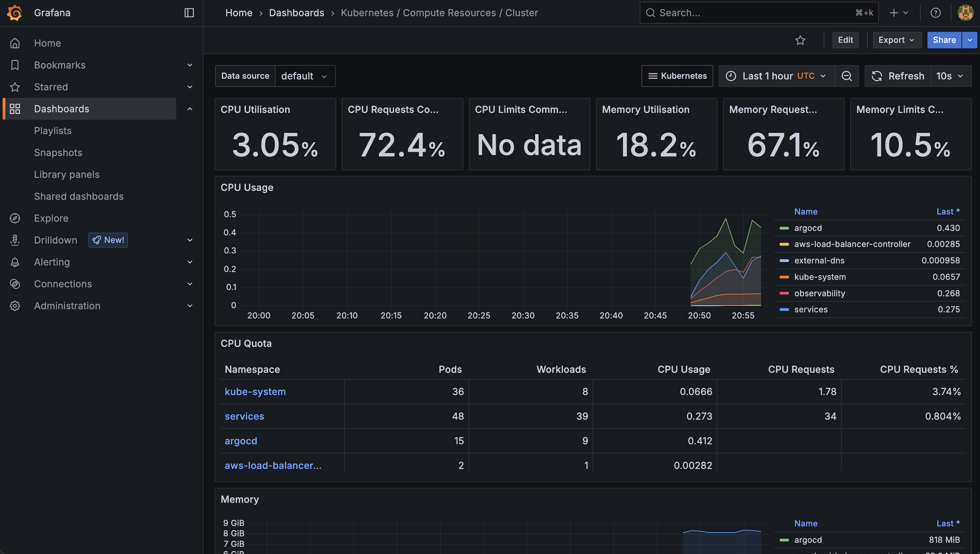Focus the Search input field
Screen dimensions: 980x554
point(759,13)
